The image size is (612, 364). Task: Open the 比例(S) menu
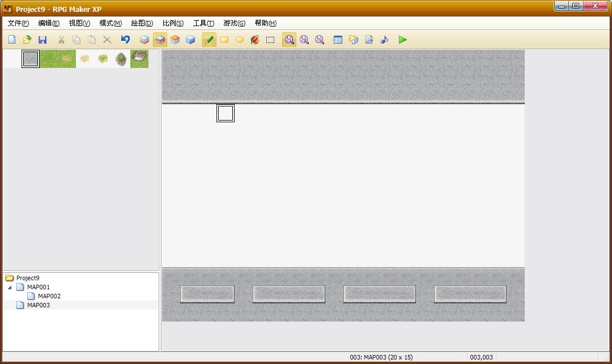coord(173,23)
